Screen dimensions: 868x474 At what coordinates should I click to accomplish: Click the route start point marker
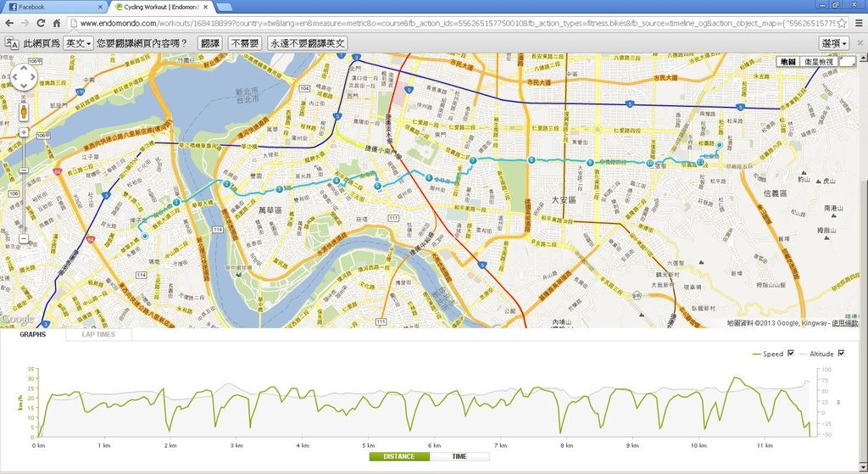(144, 236)
